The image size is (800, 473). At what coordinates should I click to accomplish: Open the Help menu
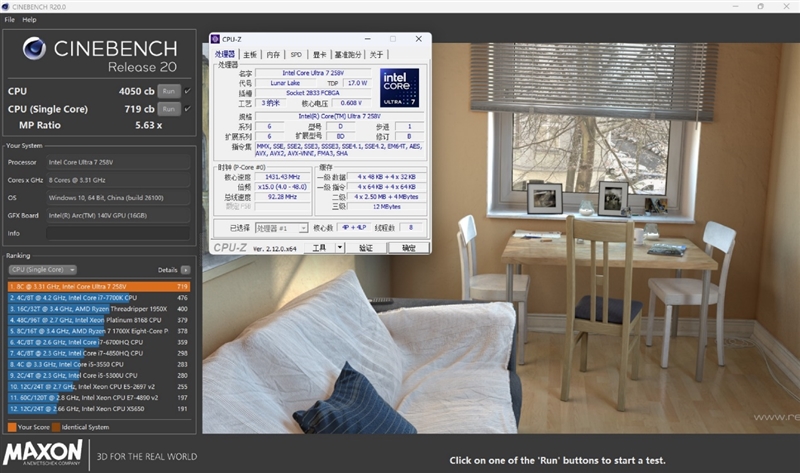pos(29,19)
